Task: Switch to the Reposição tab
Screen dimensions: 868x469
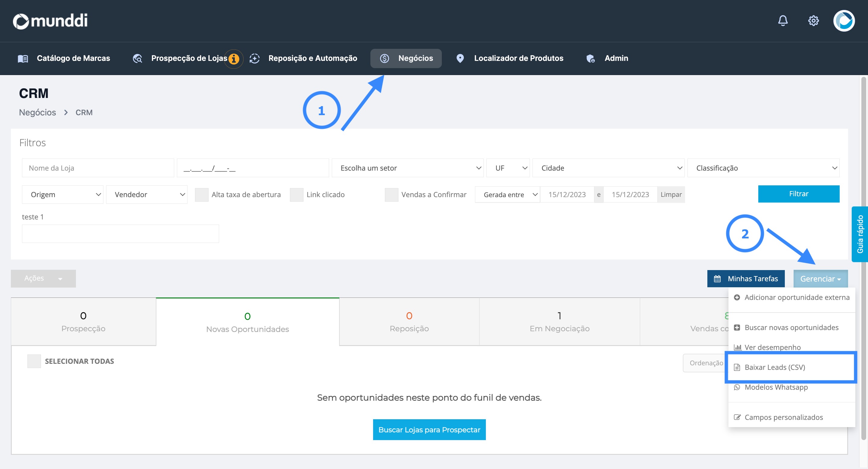Action: tap(409, 321)
